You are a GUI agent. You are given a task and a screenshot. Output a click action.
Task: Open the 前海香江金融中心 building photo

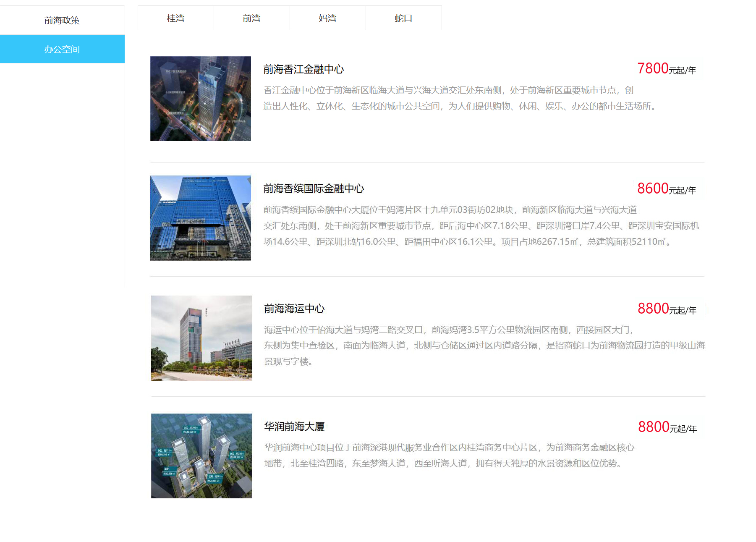point(201,99)
